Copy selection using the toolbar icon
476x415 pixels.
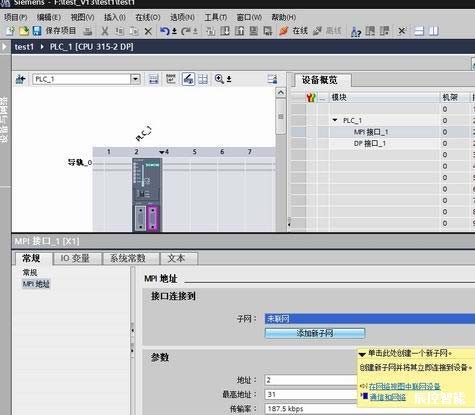coord(119,31)
